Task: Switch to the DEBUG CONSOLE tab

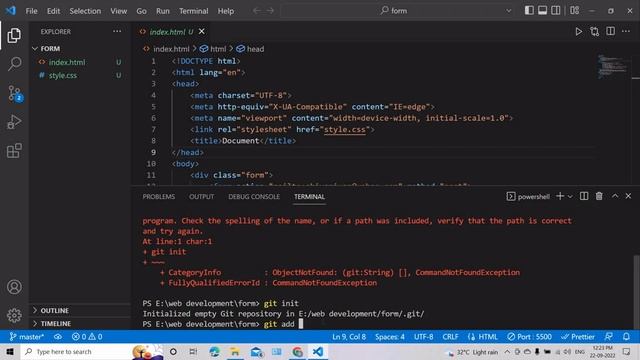Action: (x=254, y=197)
